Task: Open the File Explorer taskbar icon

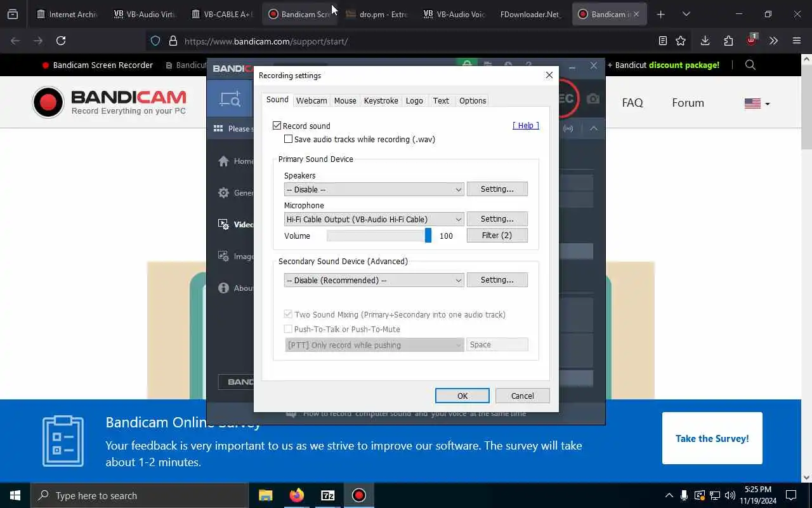Action: point(265,495)
